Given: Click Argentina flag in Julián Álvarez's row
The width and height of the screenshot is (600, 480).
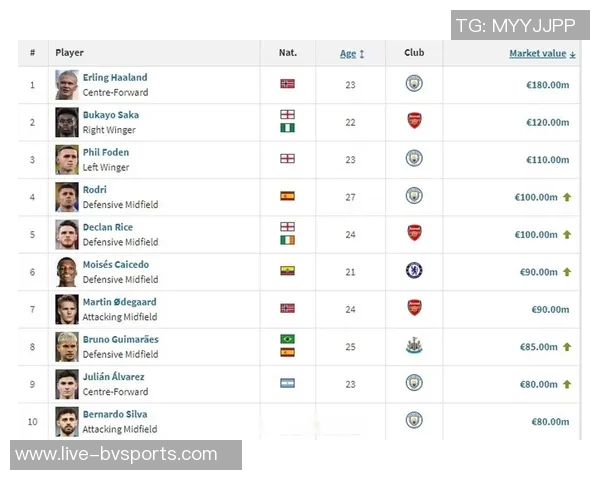Looking at the screenshot, I should [287, 383].
